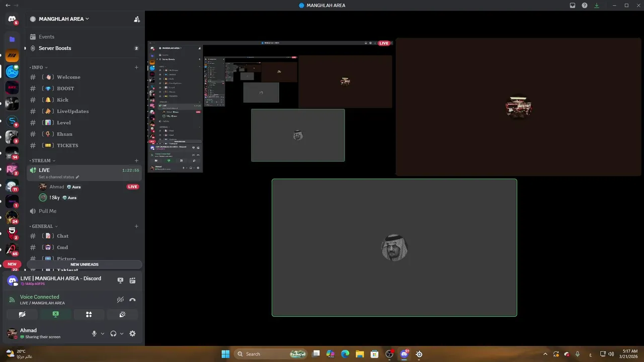Viewport: 644px width, 362px height.
Task: Open Discord direct messages home icon
Action: (x=12, y=19)
